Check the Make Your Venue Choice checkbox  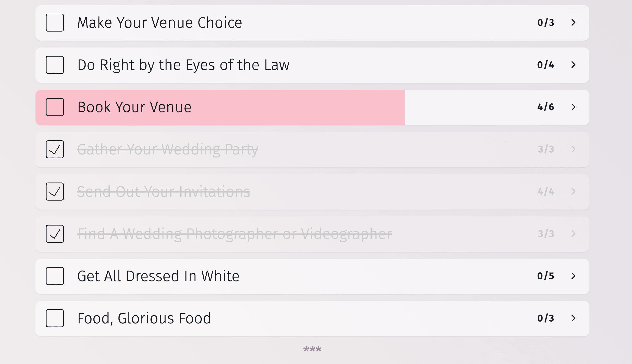(55, 22)
